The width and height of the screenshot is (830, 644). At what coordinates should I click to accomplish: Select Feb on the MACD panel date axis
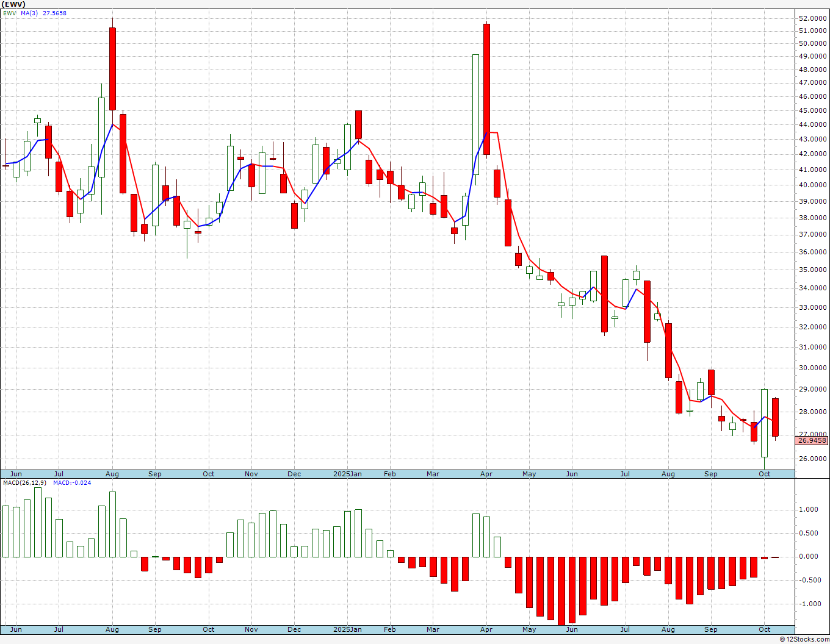point(389,629)
